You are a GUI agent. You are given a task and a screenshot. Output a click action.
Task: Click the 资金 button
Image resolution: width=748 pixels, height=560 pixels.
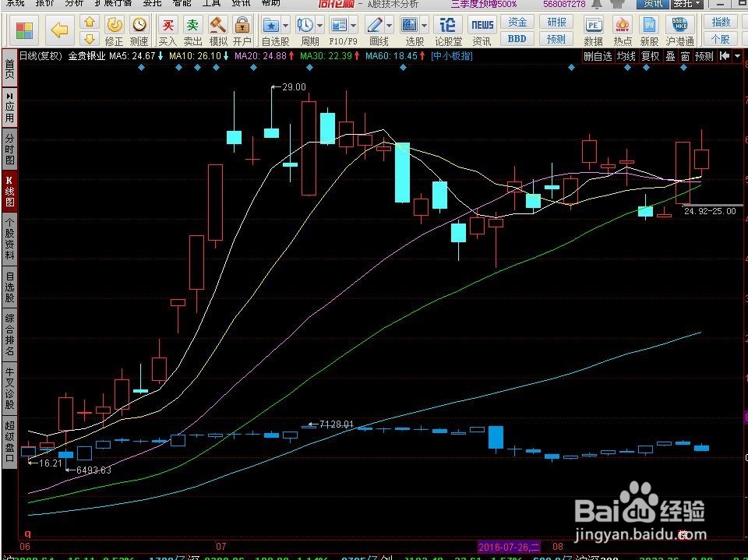517,22
